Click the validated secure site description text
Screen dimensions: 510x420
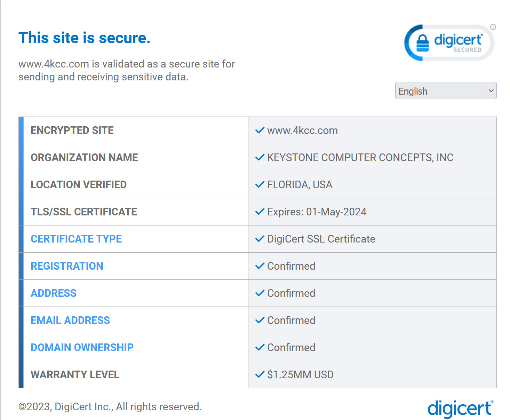127,70
